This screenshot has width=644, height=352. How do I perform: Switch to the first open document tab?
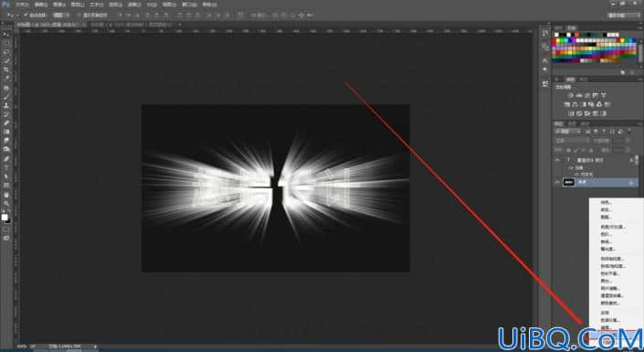[x=49, y=25]
